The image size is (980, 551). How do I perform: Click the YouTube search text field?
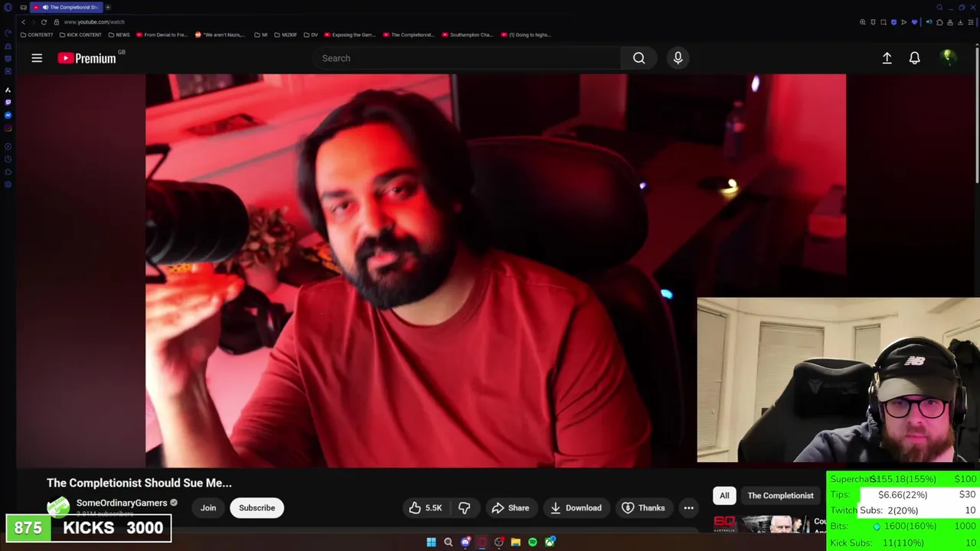[467, 58]
